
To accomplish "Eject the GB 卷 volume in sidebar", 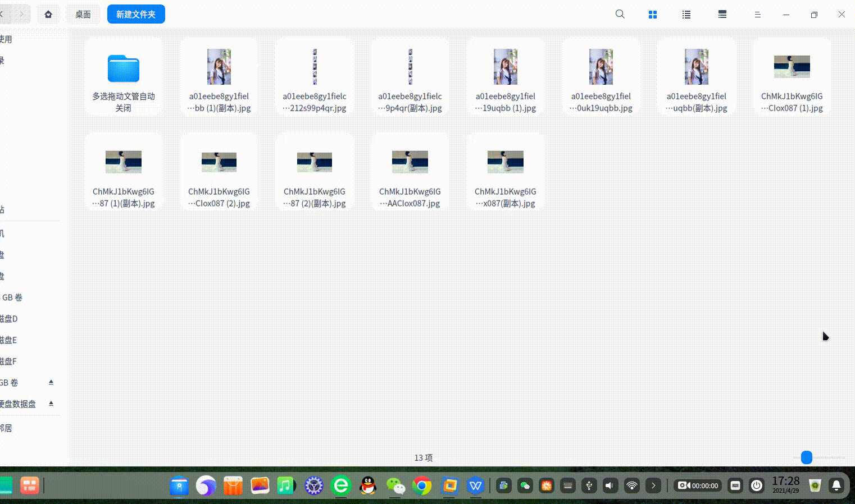I will (x=51, y=382).
